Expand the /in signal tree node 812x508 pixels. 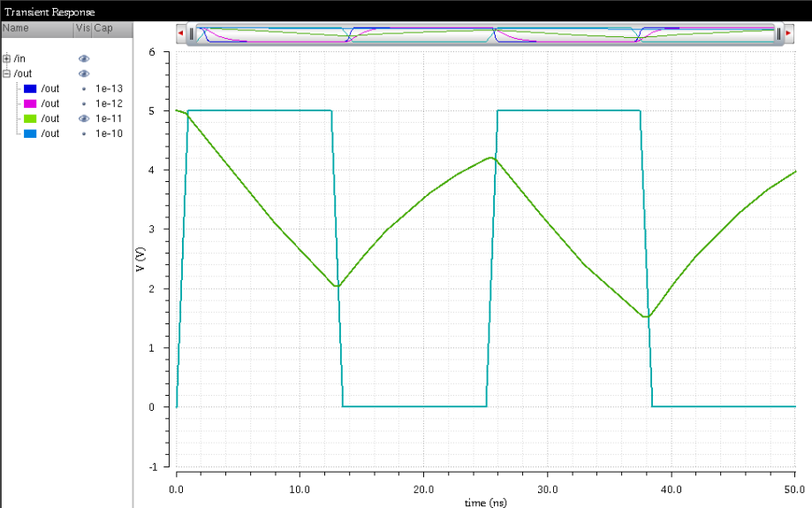(x=7, y=58)
